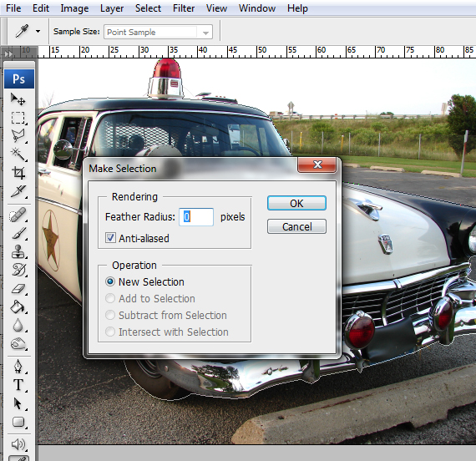476x461 pixels.
Task: Click the Feather Radius input field
Action: (196, 217)
